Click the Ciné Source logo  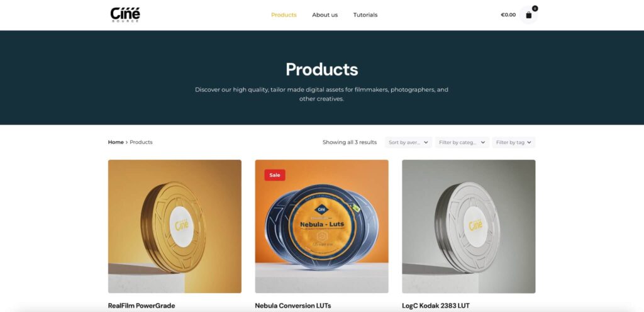125,14
